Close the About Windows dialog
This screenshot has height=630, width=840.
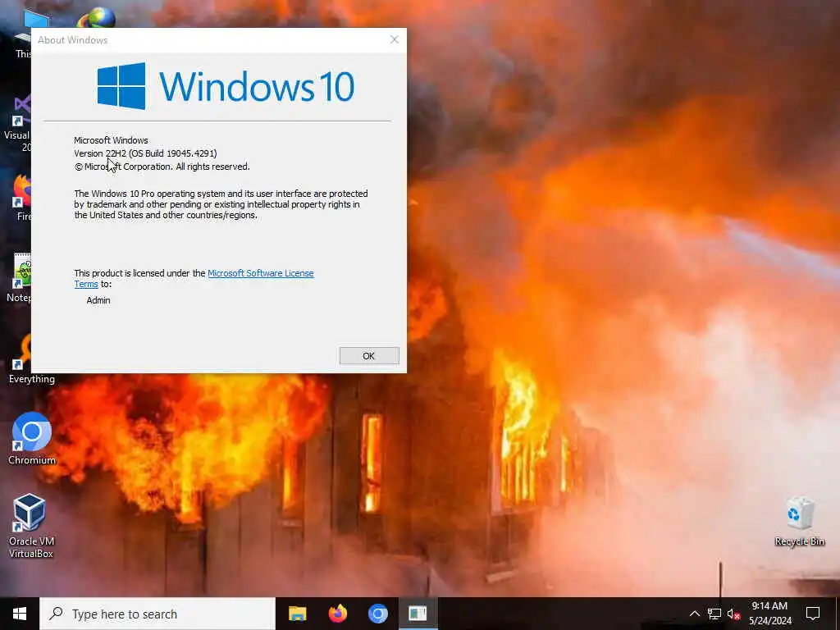click(395, 39)
